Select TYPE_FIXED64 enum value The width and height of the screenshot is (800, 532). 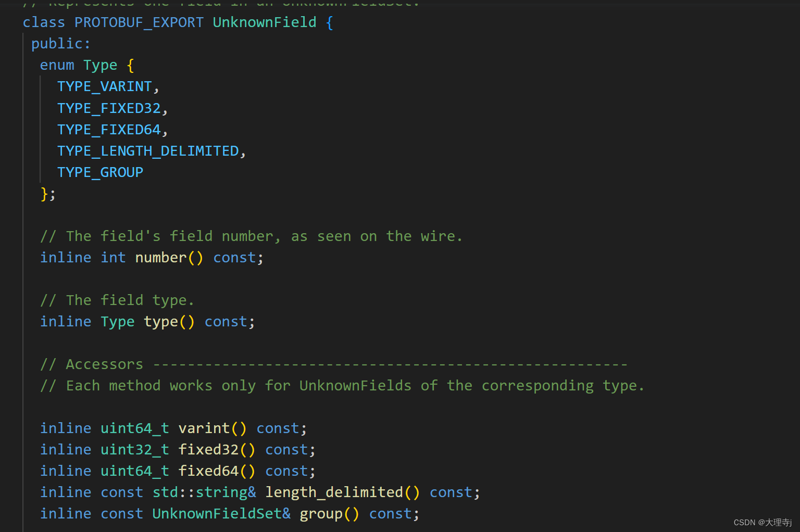109,130
